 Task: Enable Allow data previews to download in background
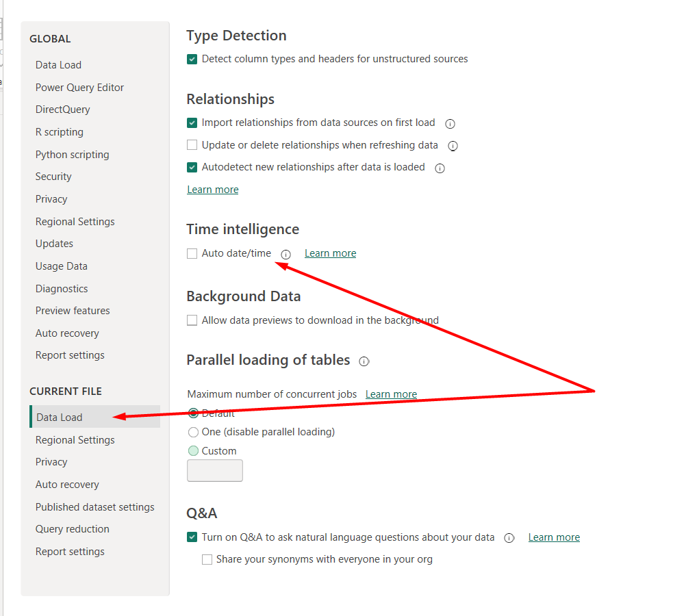point(192,320)
